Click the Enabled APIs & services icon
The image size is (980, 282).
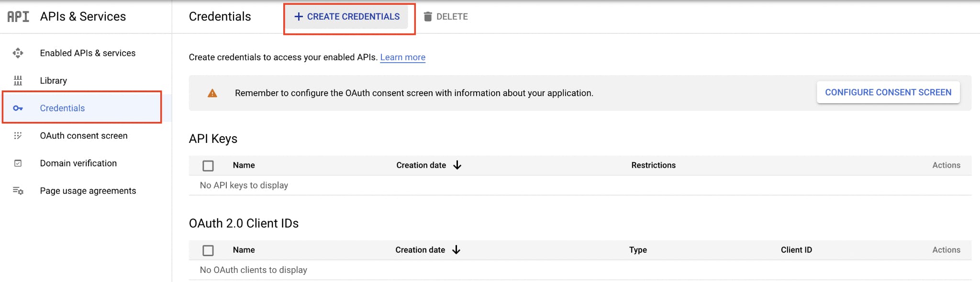pos(18,53)
